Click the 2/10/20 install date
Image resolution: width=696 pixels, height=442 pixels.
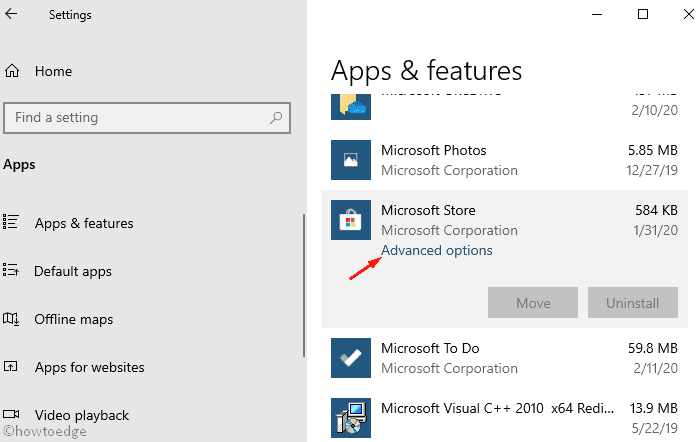click(x=655, y=110)
